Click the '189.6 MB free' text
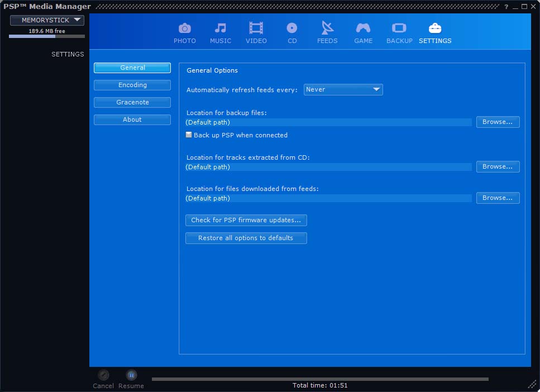The image size is (540, 392). point(47,31)
